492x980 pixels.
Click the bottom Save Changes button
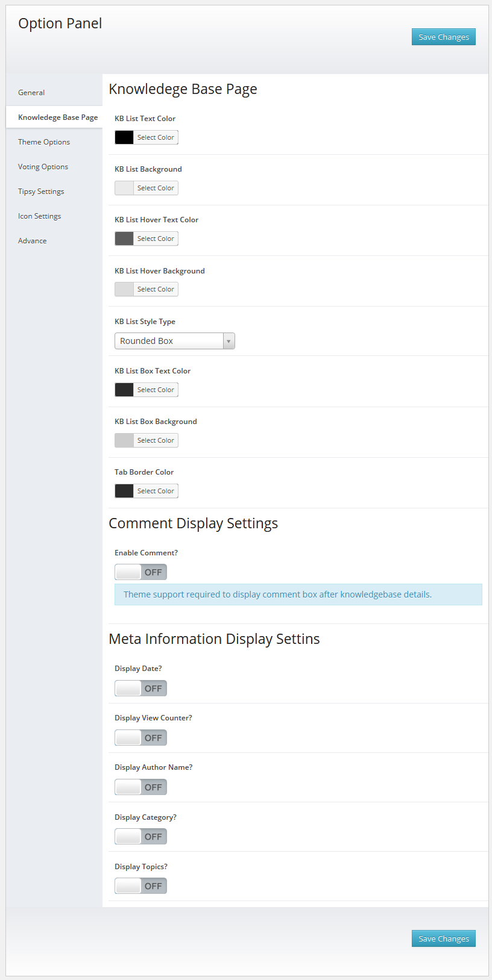(x=443, y=938)
